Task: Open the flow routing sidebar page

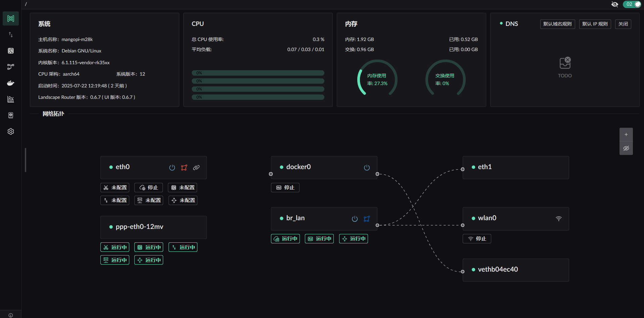Action: (x=11, y=67)
